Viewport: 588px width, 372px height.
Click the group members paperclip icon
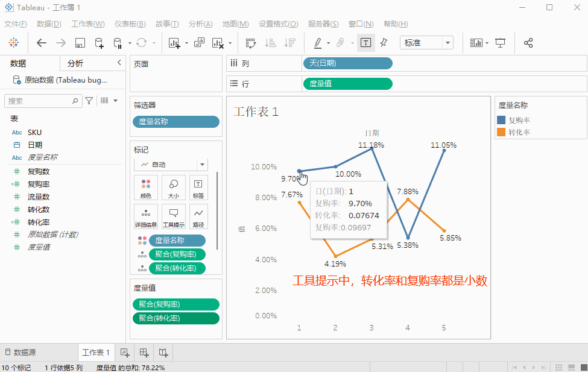point(340,43)
